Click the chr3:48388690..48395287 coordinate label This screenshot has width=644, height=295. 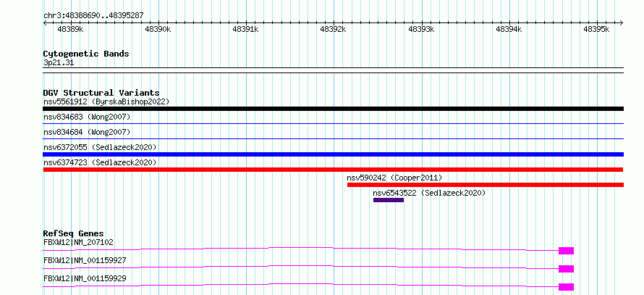click(x=93, y=16)
